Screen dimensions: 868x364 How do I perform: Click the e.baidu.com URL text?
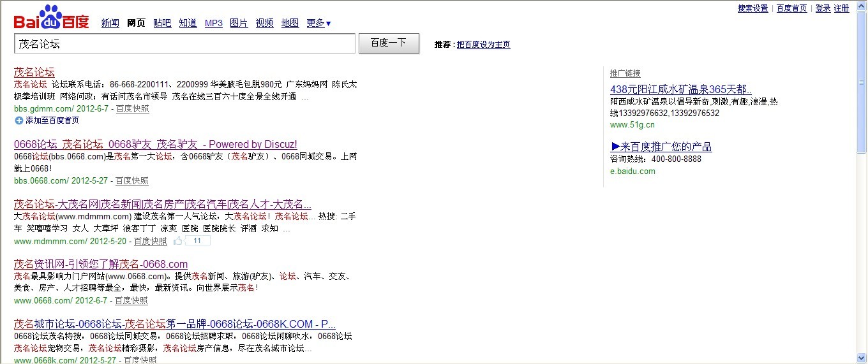pyautogui.click(x=632, y=171)
